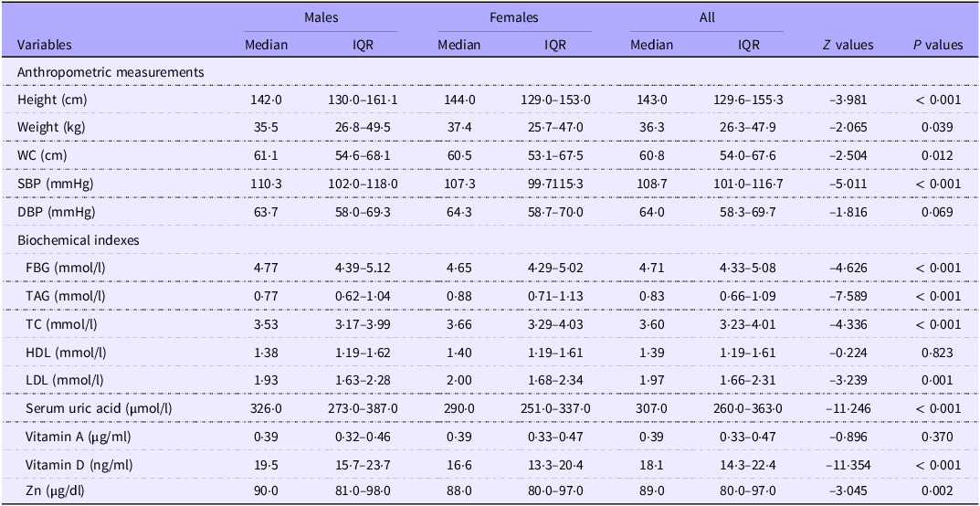Click the males' median height 142·0

266,99
